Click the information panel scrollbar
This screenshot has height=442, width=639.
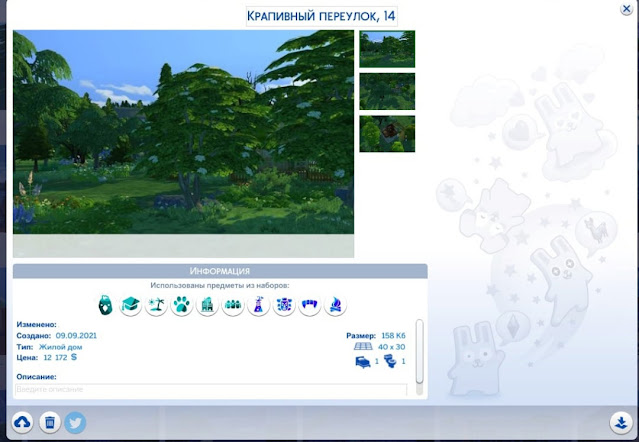click(x=419, y=352)
